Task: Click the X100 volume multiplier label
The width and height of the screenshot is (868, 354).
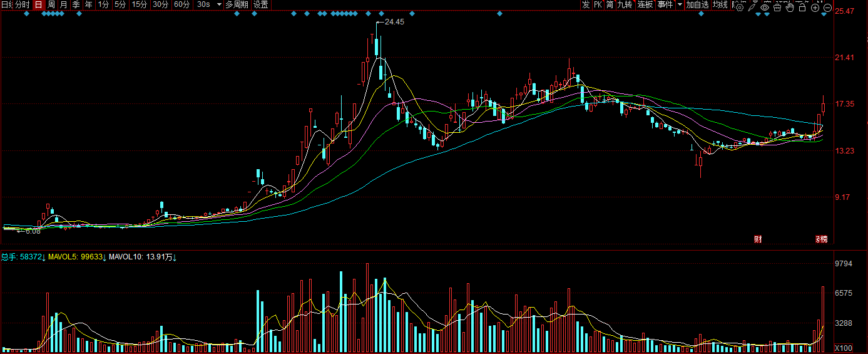Action: point(844,348)
